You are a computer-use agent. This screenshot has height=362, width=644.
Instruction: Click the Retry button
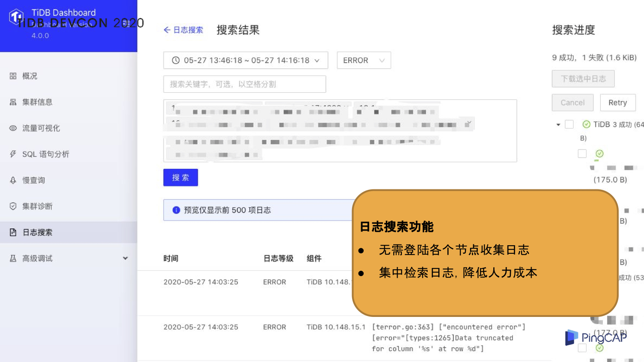[618, 103]
